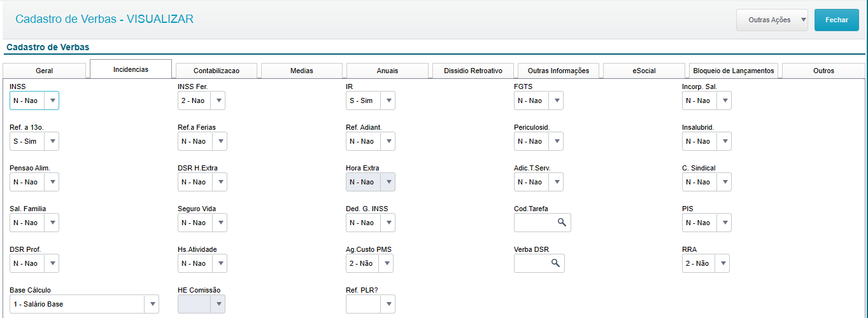Screen dimensions: 868x318
Task: Open the C. Sindical dropdown
Action: click(x=707, y=182)
